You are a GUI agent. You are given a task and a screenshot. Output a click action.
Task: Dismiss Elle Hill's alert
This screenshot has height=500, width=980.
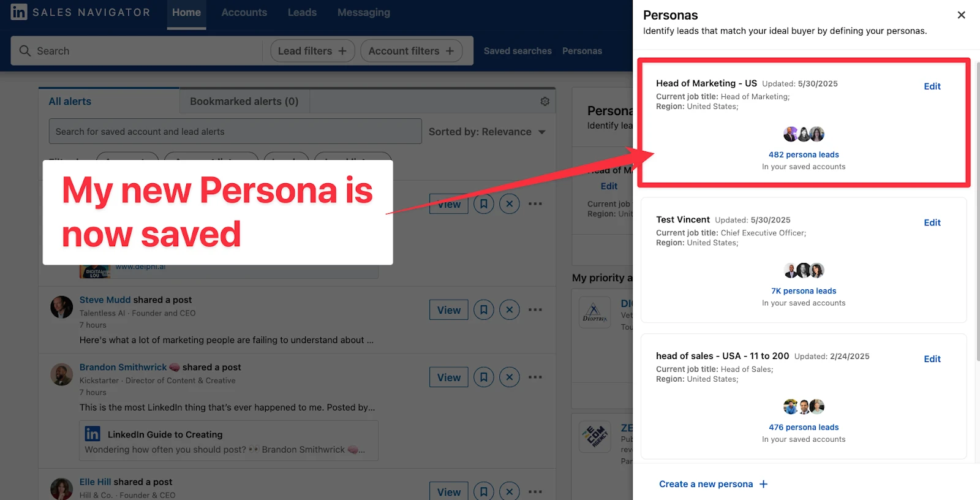click(x=509, y=491)
